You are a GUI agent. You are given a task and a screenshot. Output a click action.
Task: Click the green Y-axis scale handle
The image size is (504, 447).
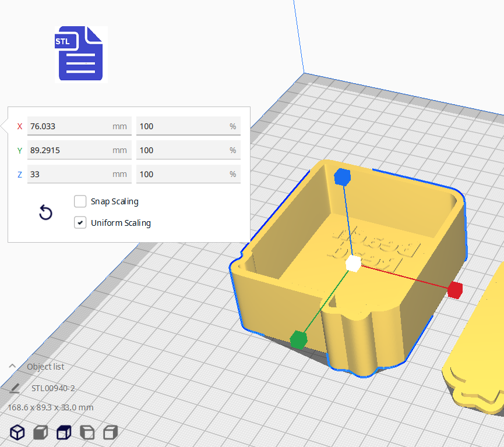click(298, 339)
